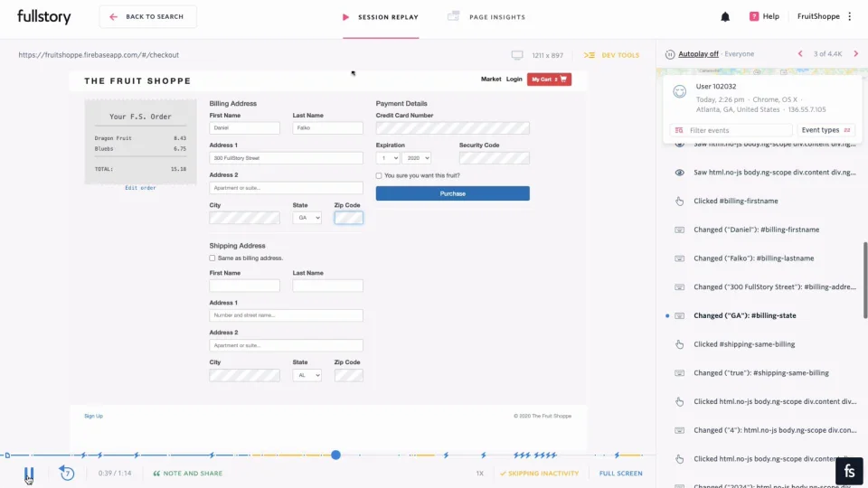Open the Help menu
Screen dimensions: 868x488
pos(764,16)
